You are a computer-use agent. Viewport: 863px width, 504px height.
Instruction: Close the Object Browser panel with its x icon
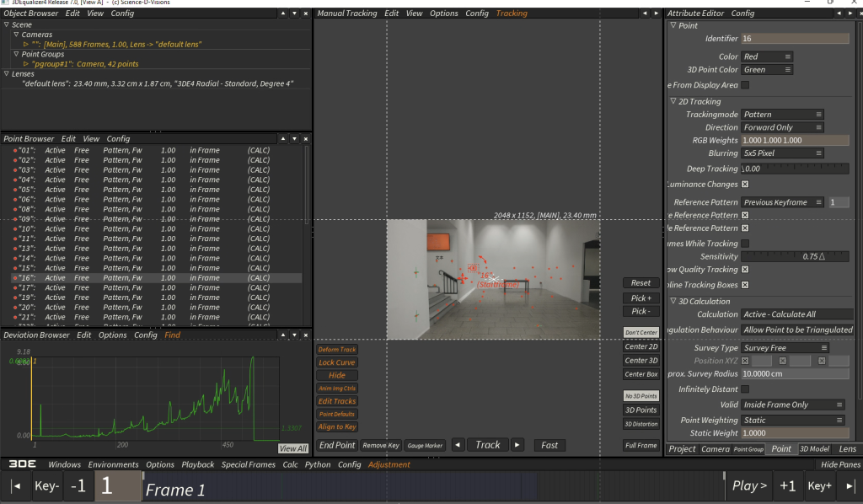tap(305, 13)
